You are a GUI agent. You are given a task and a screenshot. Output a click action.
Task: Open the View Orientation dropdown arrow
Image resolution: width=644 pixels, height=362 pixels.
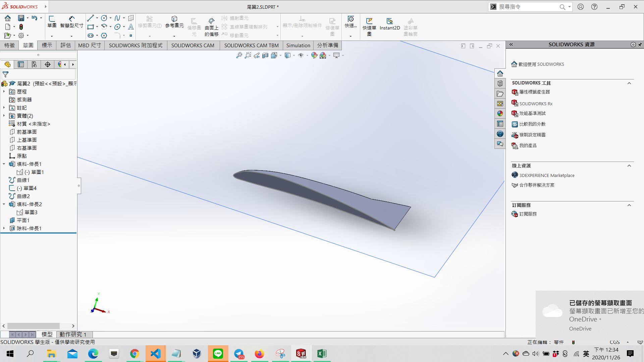(x=280, y=56)
